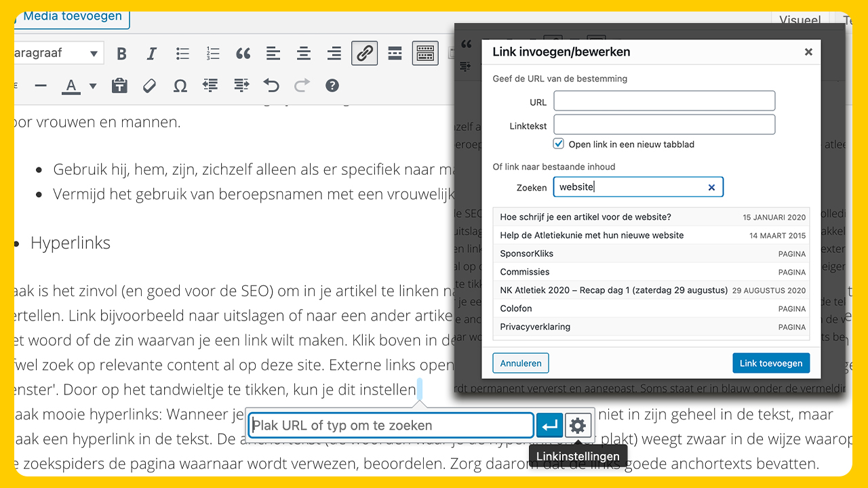Open the keyboard shortcuts help icon

coord(332,85)
